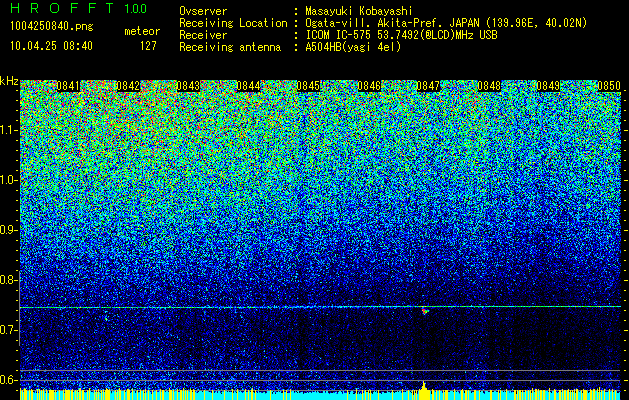Click the 0850 time marker
Screen dimensions: 629x400
pos(609,86)
